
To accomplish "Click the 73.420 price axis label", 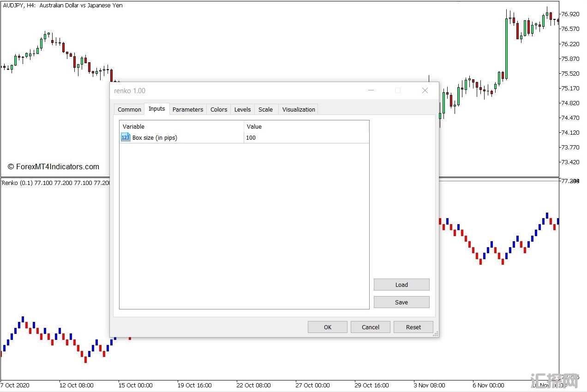I will [x=570, y=162].
